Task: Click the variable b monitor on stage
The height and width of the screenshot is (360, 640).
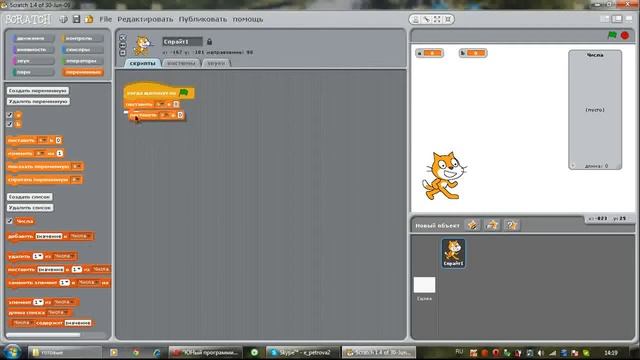Action: [473, 53]
